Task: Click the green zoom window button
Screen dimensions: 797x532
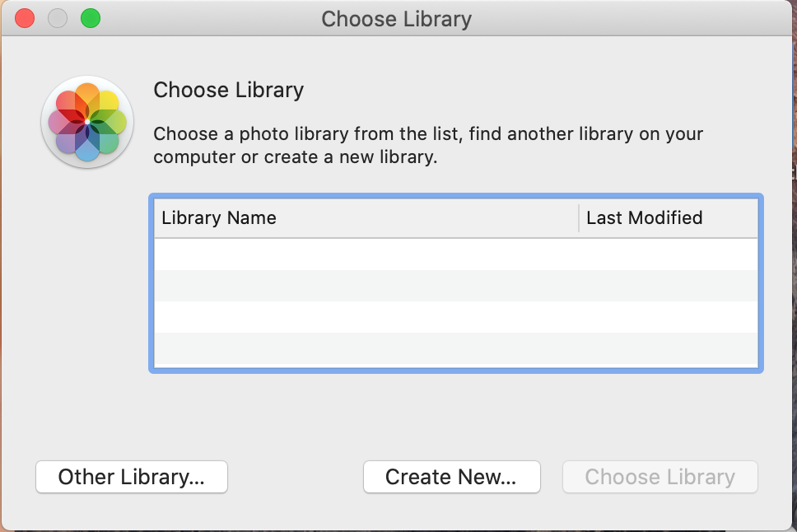Action: pos(90,18)
